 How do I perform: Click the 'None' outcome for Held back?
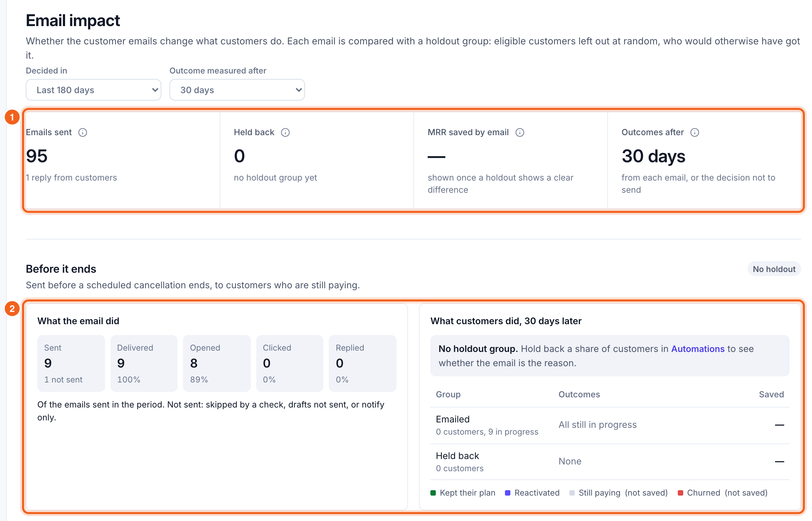[570, 461]
